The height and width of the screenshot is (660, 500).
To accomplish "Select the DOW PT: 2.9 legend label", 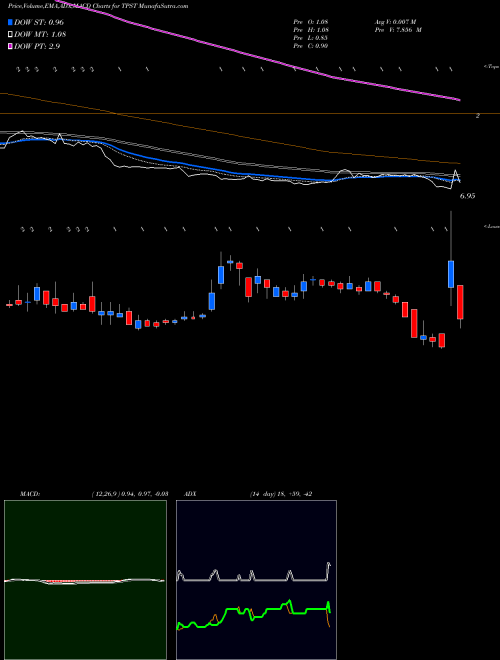I will (37, 46).
